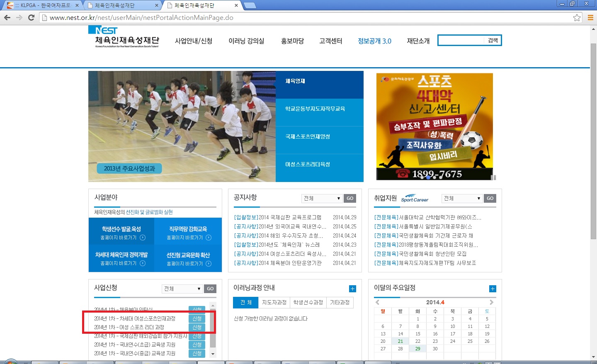Expand the 취업지원 전체 dropdown

click(x=462, y=198)
